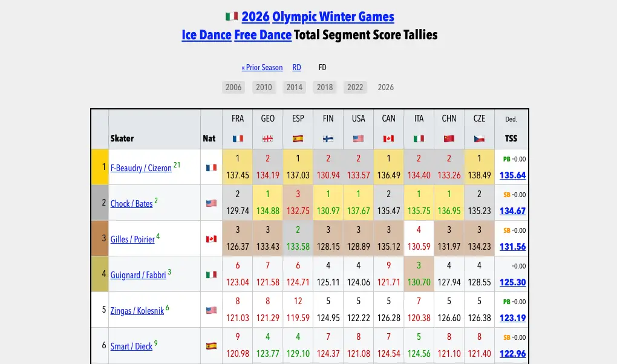Select the GEO flag column icon
Screen dimensions: 617x364
tap(267, 138)
